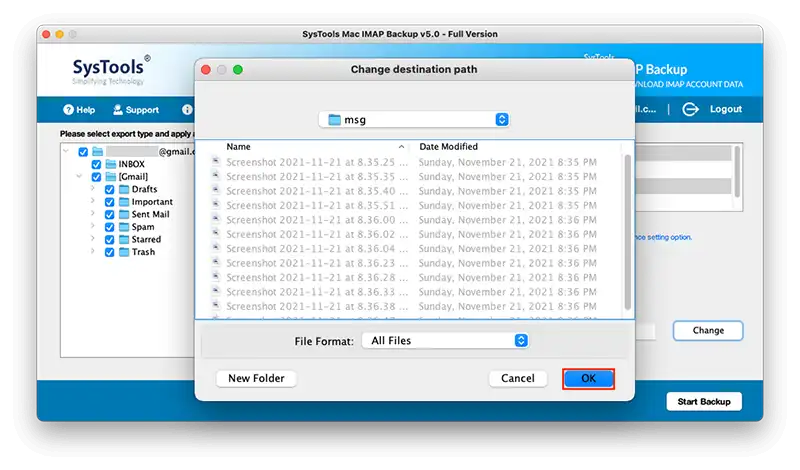
Task: Create a New Folder
Action: pos(256,379)
